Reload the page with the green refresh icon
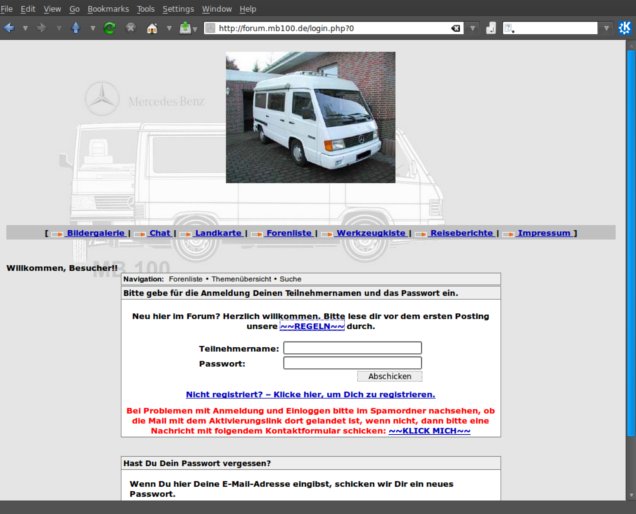636x514 pixels. (x=110, y=28)
